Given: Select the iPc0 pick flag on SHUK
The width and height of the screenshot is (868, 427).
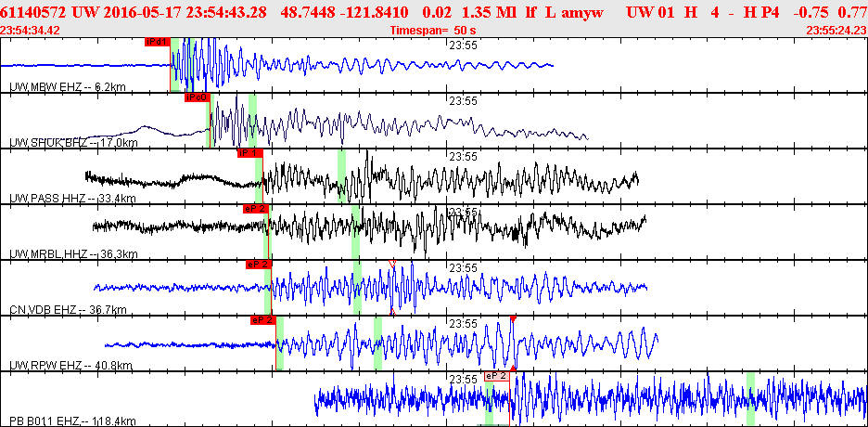Looking at the screenshot, I should 198,97.
